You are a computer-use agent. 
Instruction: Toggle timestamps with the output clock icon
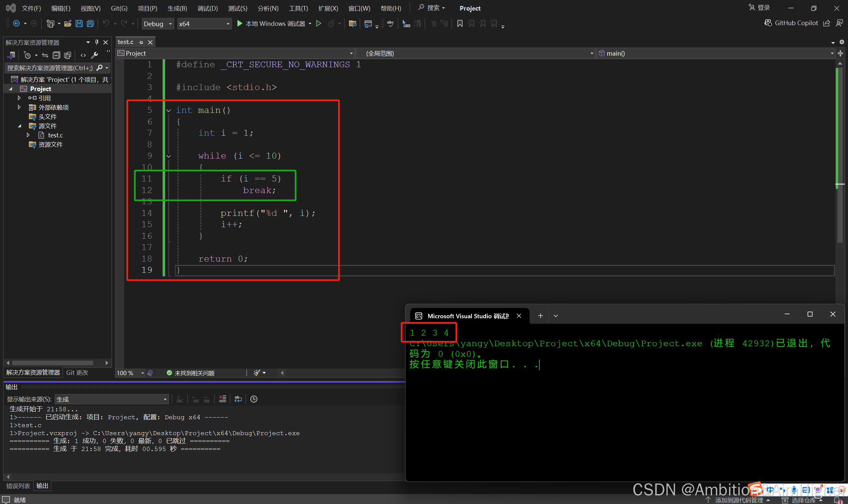coord(254,399)
